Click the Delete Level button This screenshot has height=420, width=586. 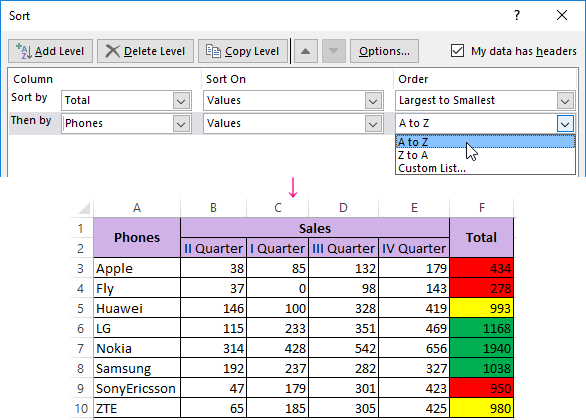145,51
